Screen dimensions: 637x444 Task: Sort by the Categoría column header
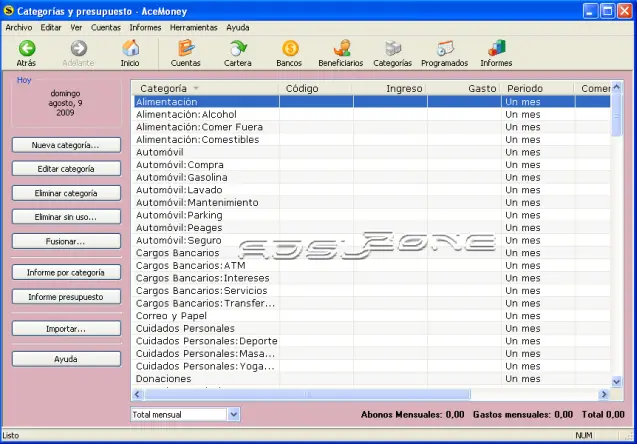click(205, 88)
